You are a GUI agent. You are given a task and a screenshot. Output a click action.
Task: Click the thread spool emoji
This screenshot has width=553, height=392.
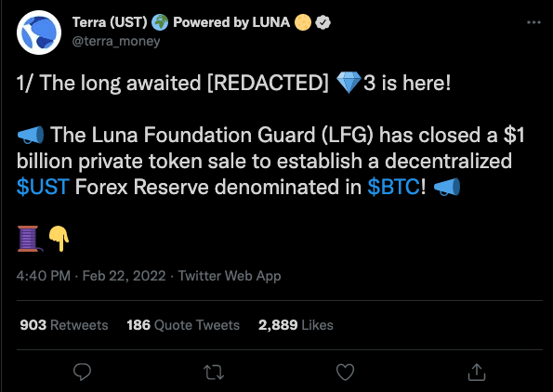(29, 239)
